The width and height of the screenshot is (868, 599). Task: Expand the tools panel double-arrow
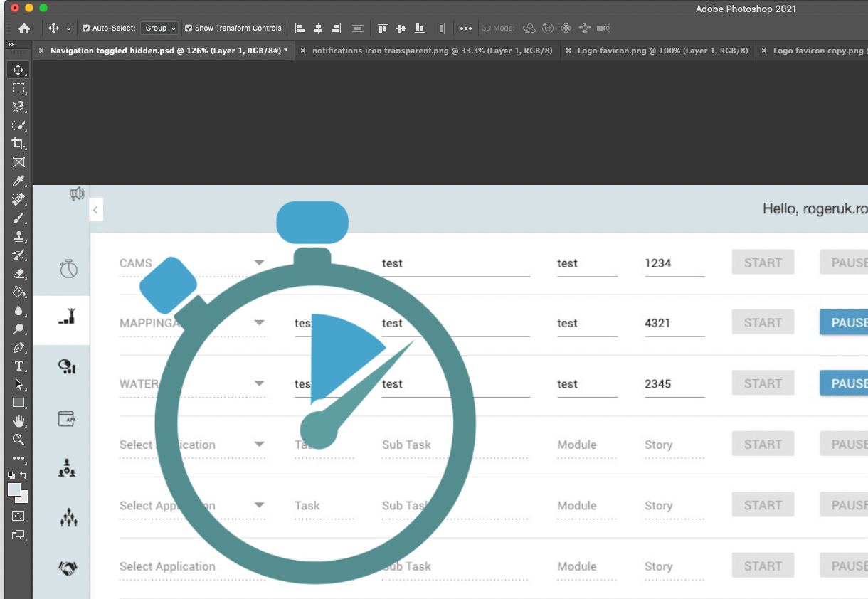[x=11, y=45]
